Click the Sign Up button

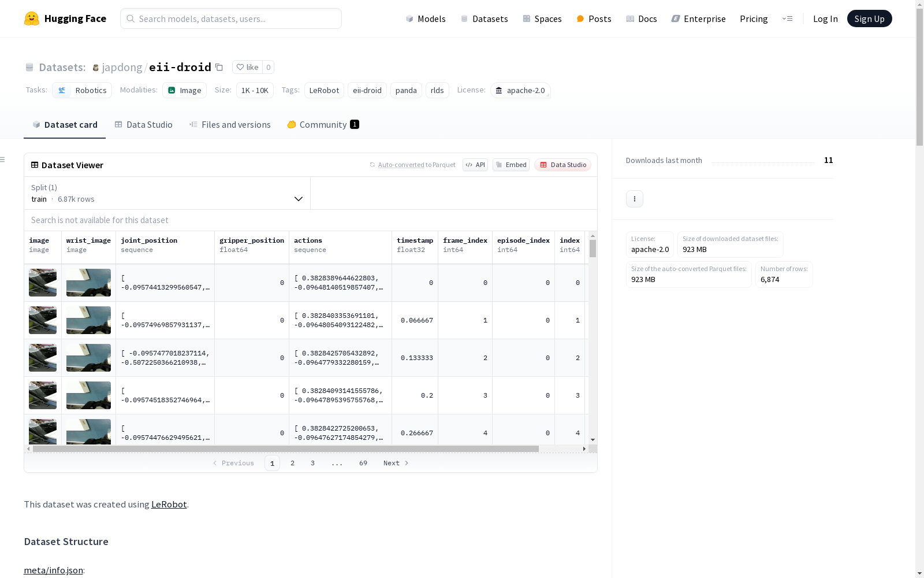pos(869,18)
